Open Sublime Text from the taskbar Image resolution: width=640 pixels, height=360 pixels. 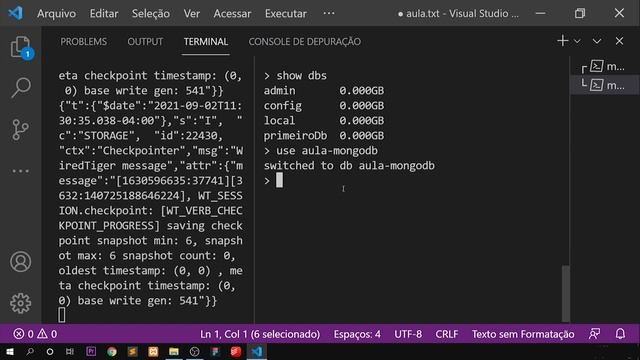pyautogui.click(x=132, y=351)
